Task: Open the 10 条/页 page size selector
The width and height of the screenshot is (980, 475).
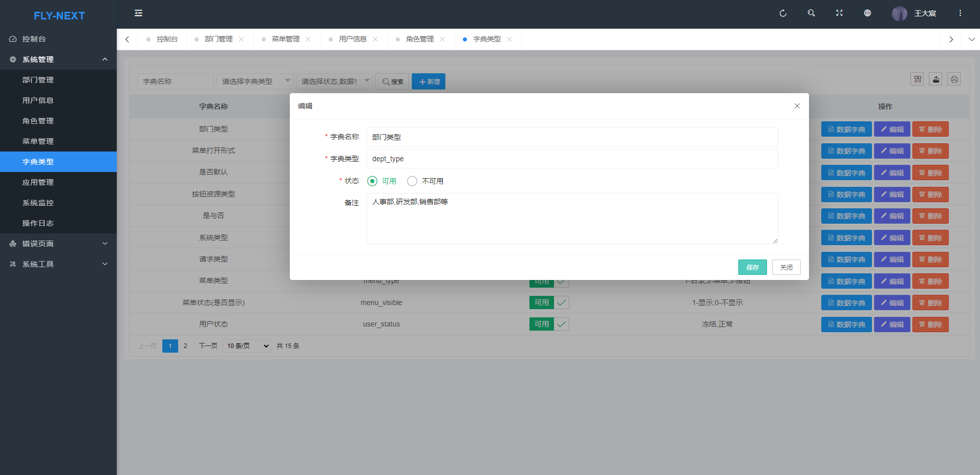Action: pos(247,346)
